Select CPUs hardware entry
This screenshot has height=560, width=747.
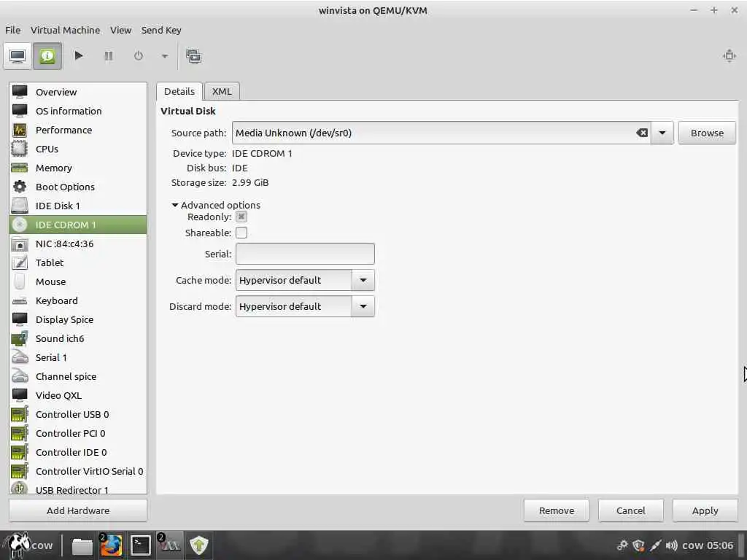(x=77, y=149)
